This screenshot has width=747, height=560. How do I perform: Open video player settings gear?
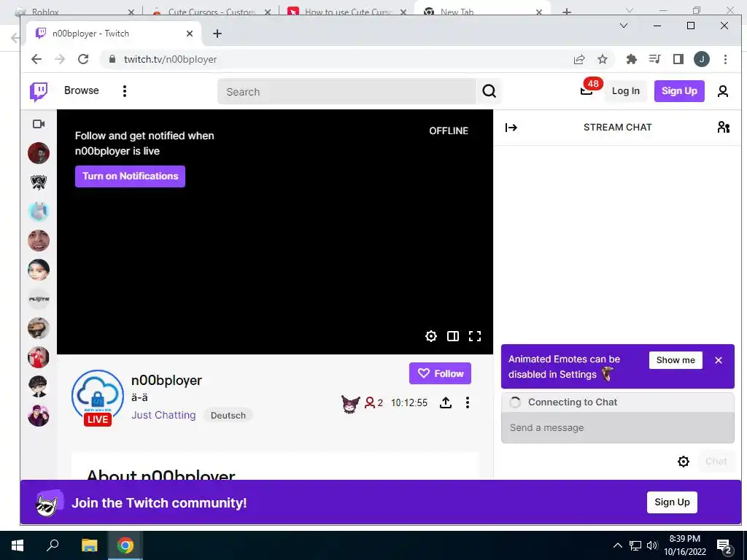click(430, 336)
